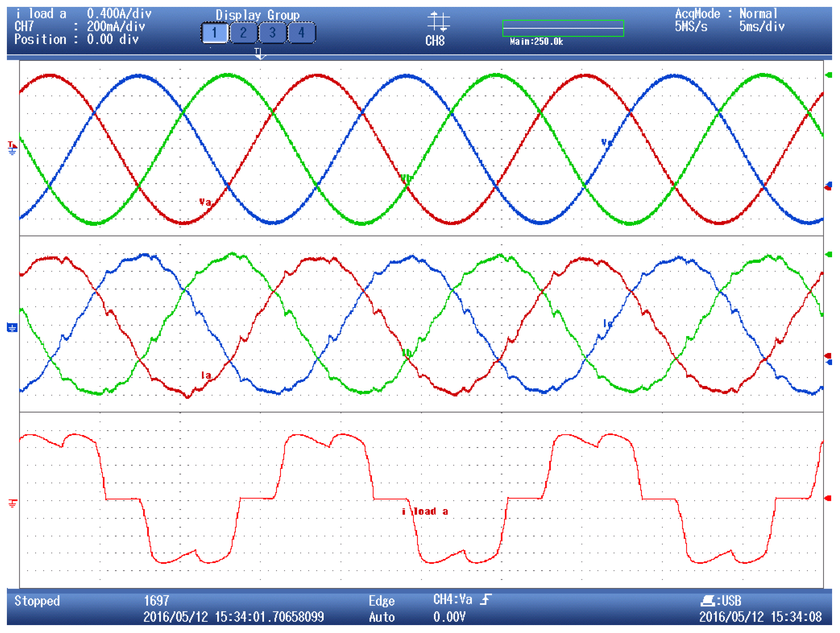Viewport: 840px width, 633px height.
Task: Click the green arrow marker top plot right edge
Action: point(828,75)
